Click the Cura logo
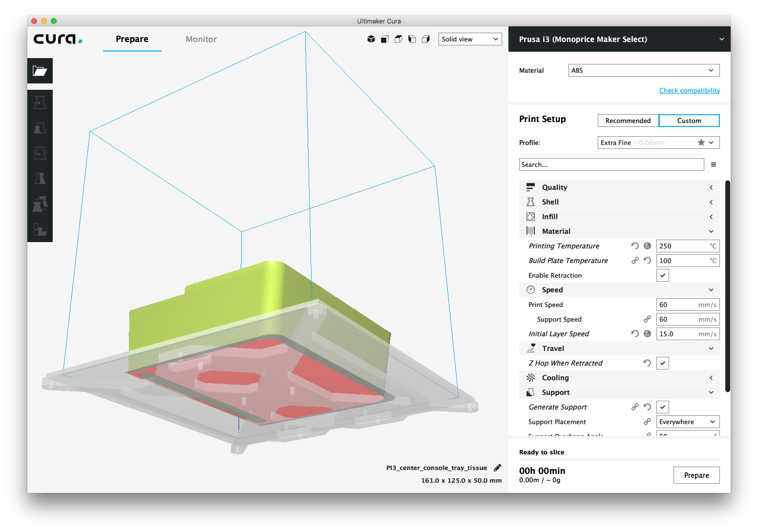 tap(58, 39)
